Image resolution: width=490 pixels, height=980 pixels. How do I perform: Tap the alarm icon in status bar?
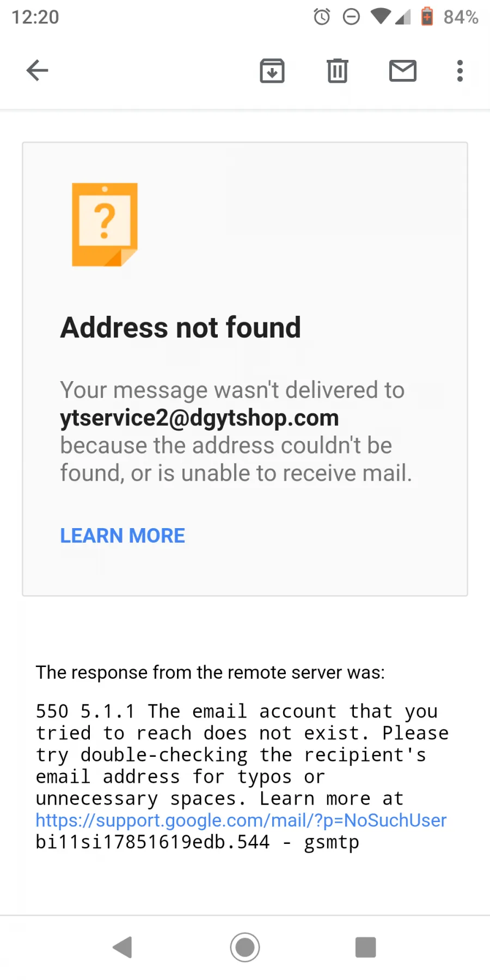[x=322, y=17]
